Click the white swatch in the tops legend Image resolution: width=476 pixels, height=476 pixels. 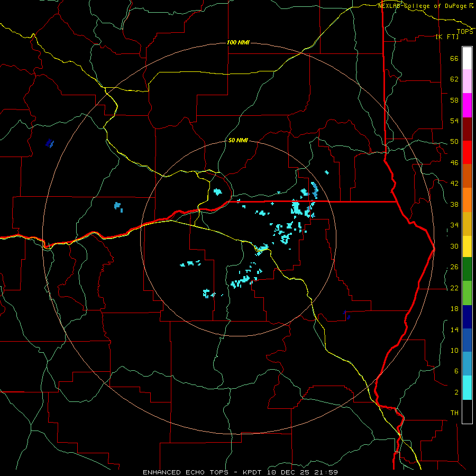pyautogui.click(x=467, y=58)
